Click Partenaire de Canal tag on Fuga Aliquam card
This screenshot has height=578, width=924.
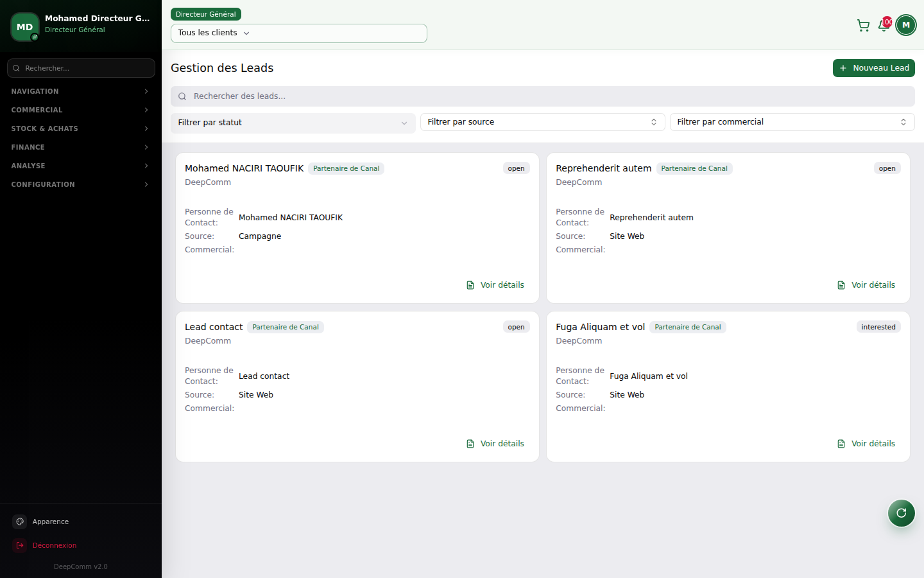(x=688, y=327)
